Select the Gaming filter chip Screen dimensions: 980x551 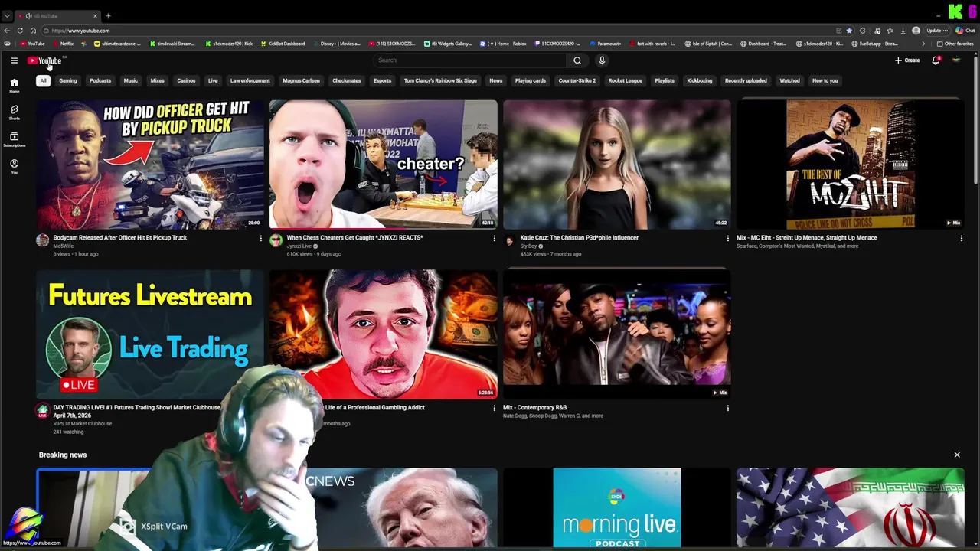coord(68,80)
